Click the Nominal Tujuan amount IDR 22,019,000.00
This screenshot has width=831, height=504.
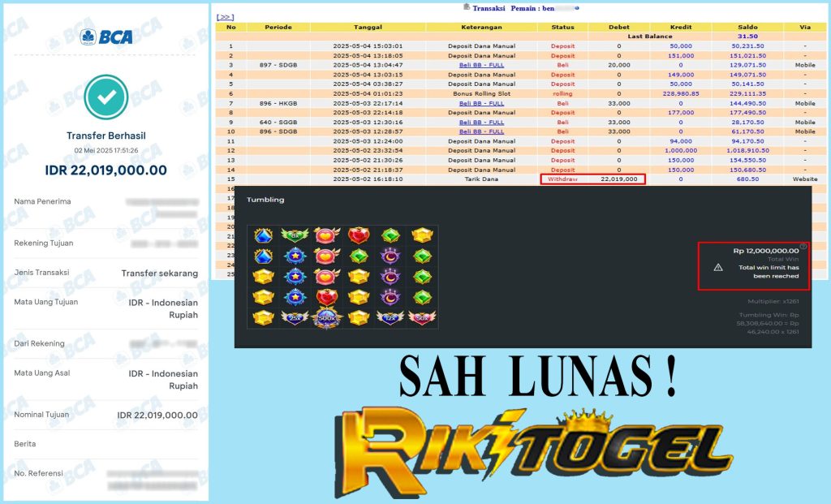[x=157, y=415]
